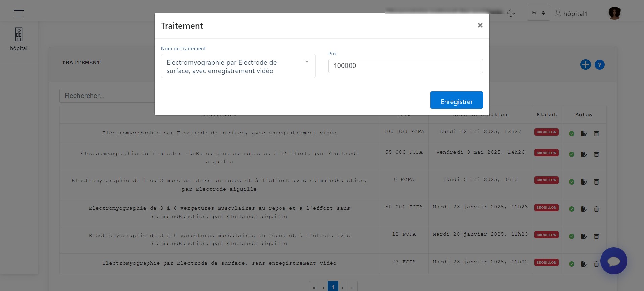
Task: Go to pagination page 1
Action: click(x=333, y=287)
